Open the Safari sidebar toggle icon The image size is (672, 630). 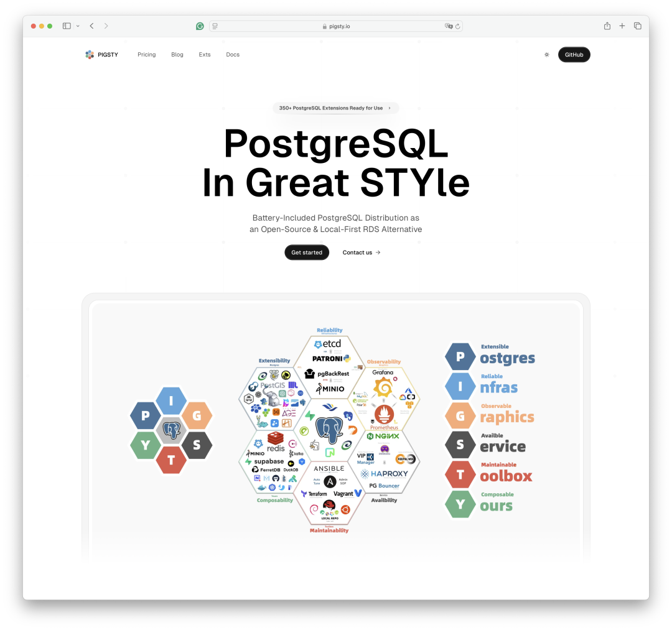click(x=67, y=26)
